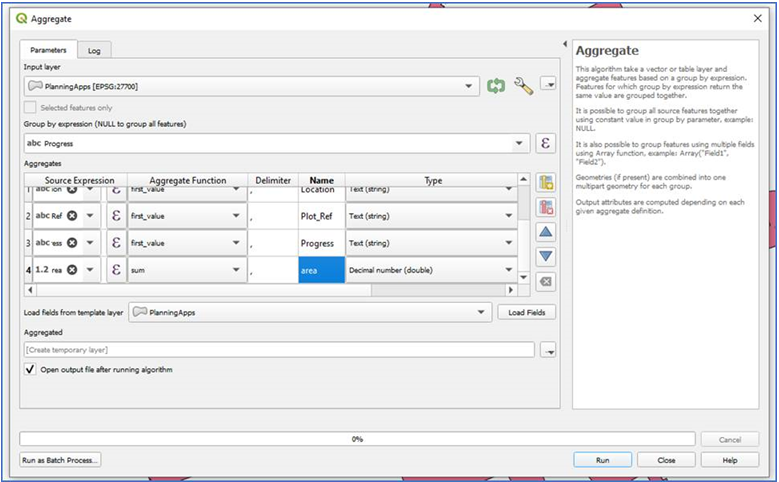Viewport: 779px width, 482px height.
Task: Open advanced options wrench icon
Action: click(x=523, y=86)
